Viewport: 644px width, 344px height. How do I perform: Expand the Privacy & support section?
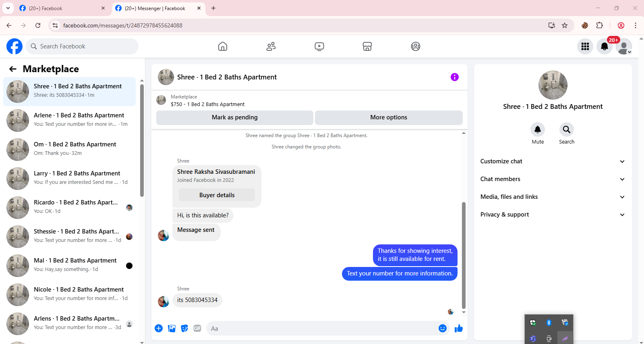[x=553, y=215]
